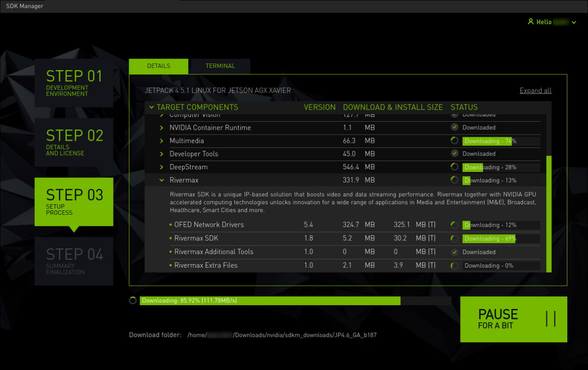Click the Rivermax SDK spinner icon

[454, 239]
